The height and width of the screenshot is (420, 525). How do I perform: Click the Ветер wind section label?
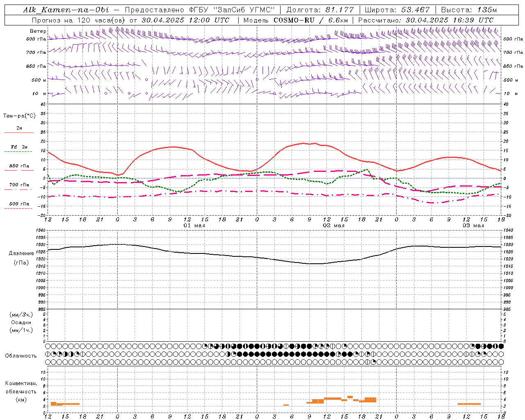pos(38,31)
